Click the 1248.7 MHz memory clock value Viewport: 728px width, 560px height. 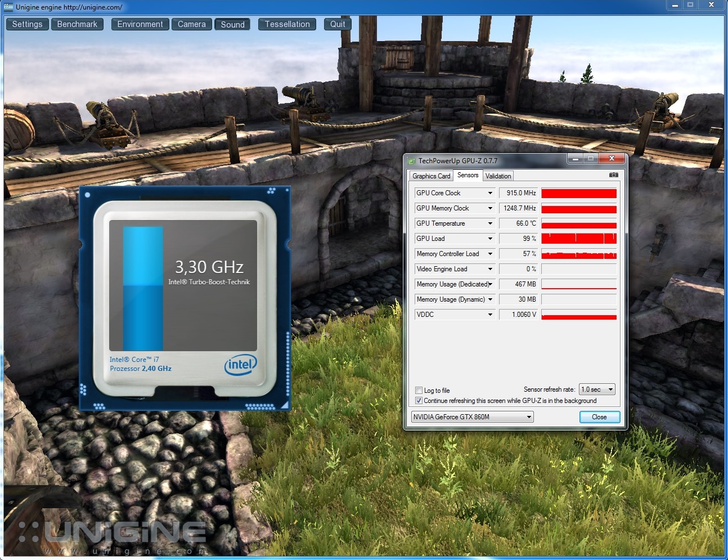(518, 208)
